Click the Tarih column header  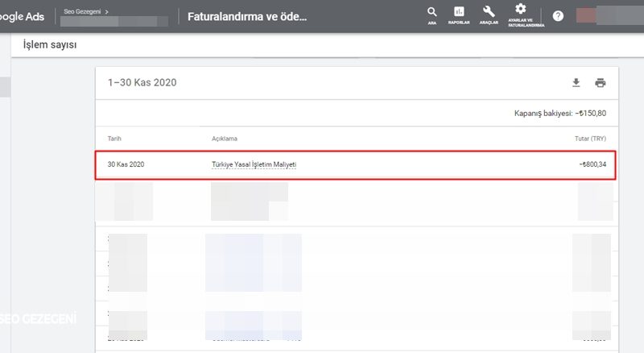[x=114, y=139]
